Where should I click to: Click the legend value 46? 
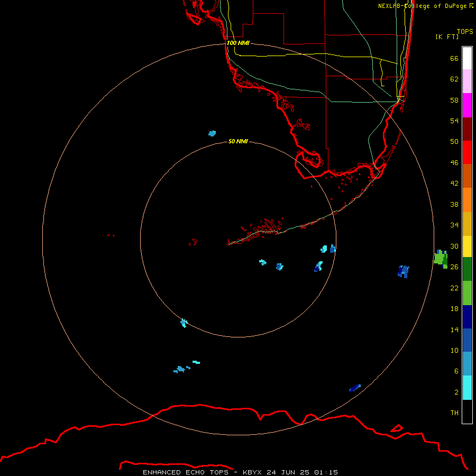pyautogui.click(x=454, y=163)
